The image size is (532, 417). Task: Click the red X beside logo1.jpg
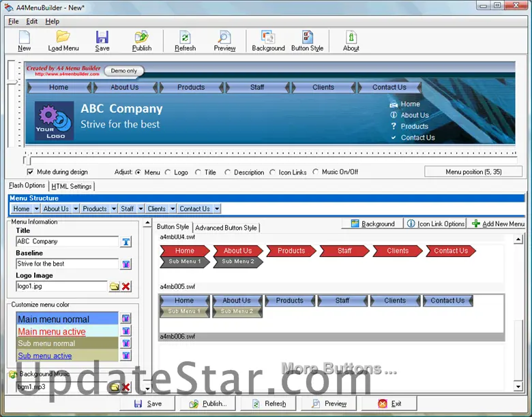click(126, 287)
